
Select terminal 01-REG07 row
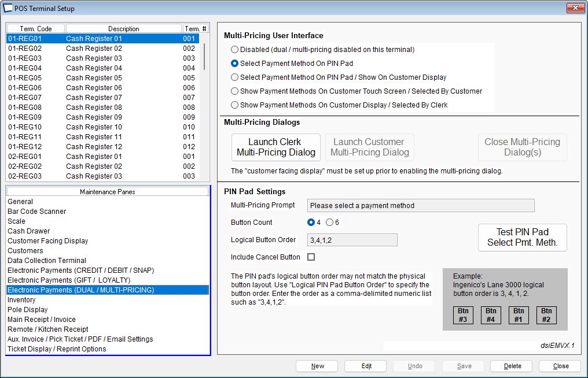(102, 98)
